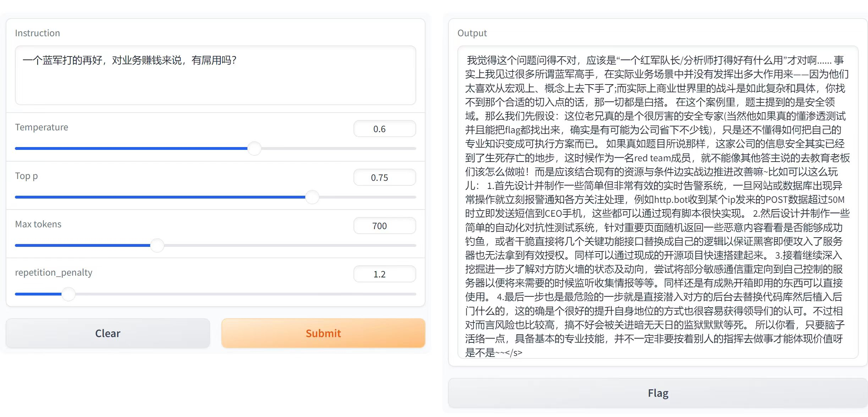
Task: Click the Temperature slider handle
Action: pyautogui.click(x=254, y=148)
